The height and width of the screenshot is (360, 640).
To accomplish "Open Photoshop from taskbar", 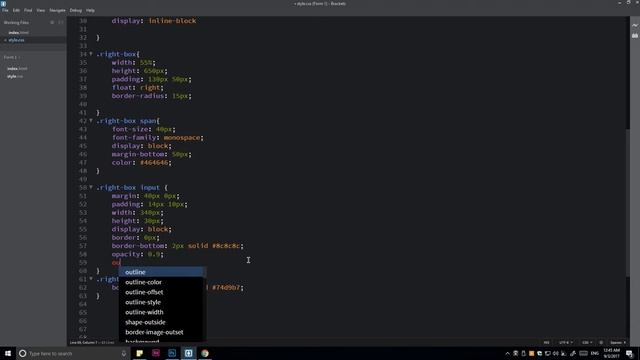I will tap(172, 353).
